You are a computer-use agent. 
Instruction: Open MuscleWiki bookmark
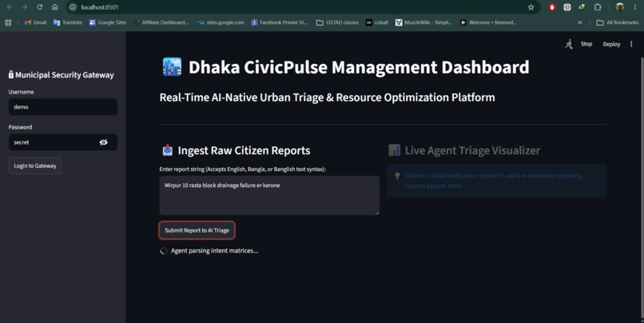coord(423,22)
